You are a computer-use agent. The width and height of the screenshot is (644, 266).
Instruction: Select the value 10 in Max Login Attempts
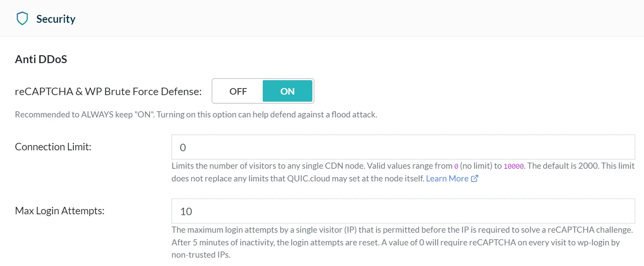coord(186,211)
